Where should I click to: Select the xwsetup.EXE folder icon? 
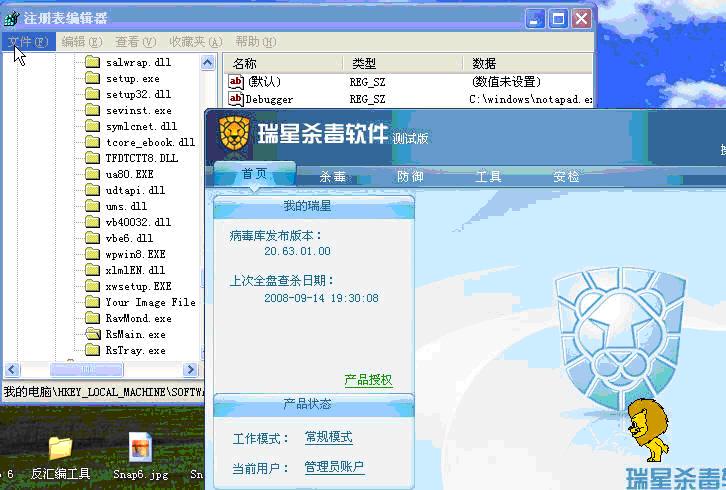pos(93,286)
